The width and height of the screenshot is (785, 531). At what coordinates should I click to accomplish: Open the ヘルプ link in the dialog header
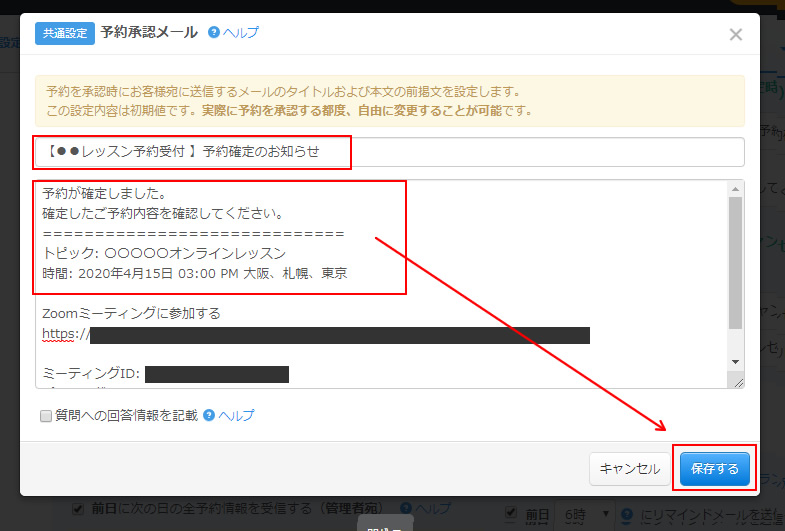(x=240, y=33)
